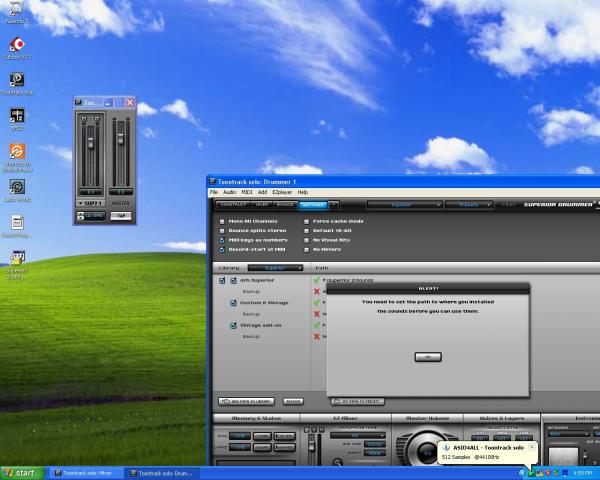The width and height of the screenshot is (600, 480).
Task: Open the Presets dropdown in top bar
Action: 468,203
